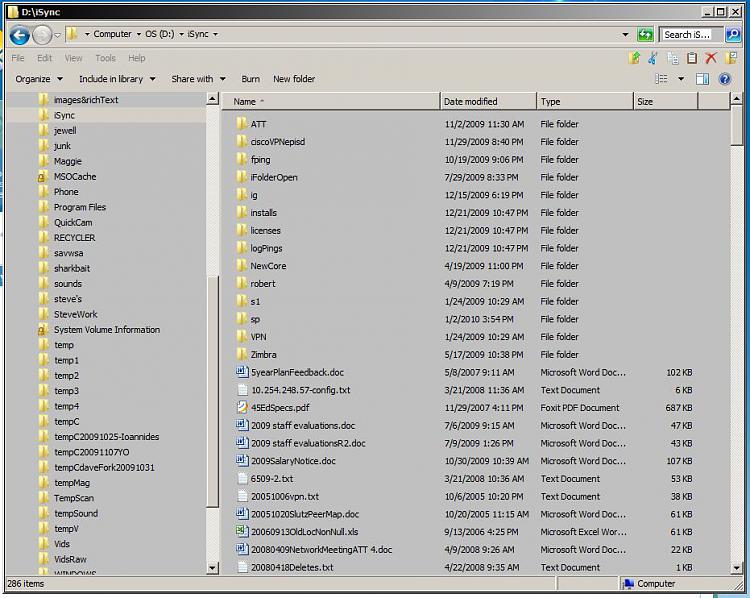The height and width of the screenshot is (598, 750).
Task: Click the Copy toolbar icon
Action: (673, 58)
